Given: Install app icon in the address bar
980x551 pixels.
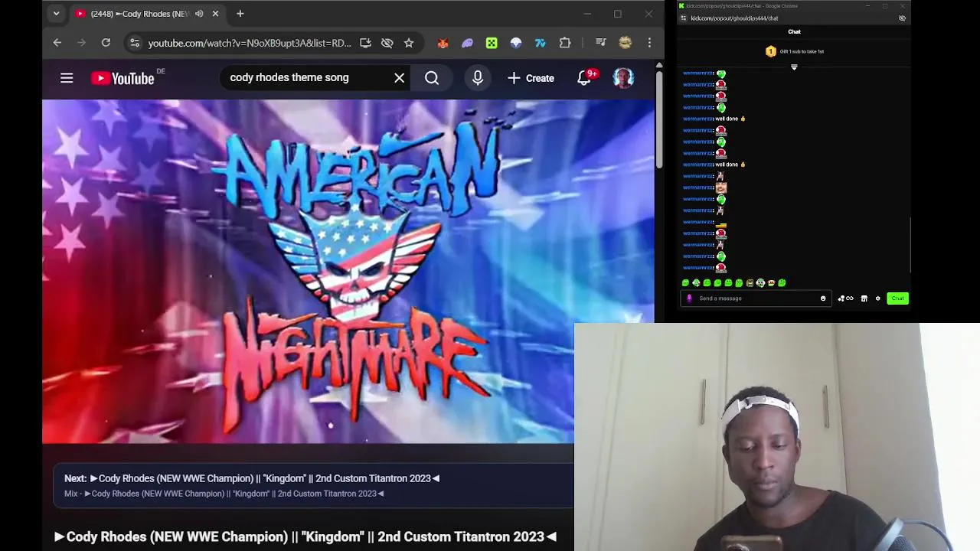Looking at the screenshot, I should point(365,43).
